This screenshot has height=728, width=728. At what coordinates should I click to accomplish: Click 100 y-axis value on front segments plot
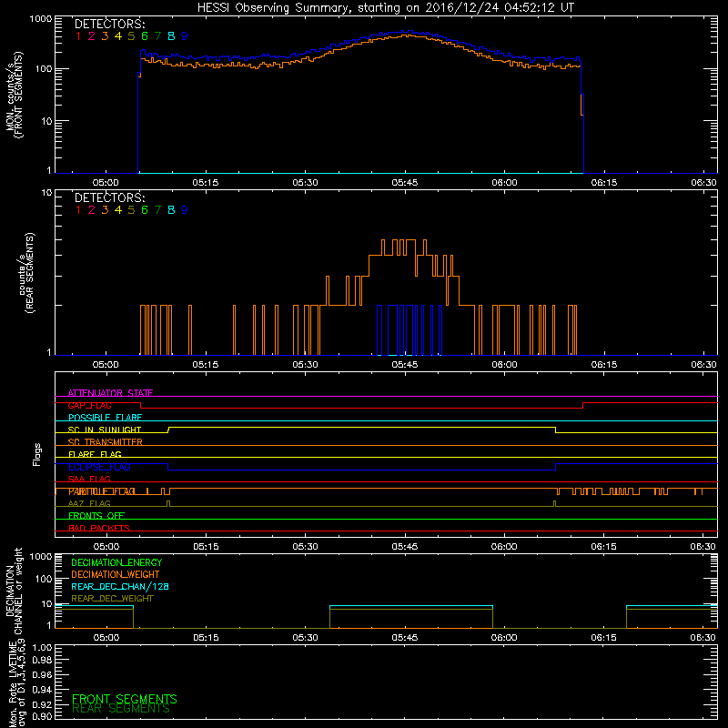tap(44, 69)
